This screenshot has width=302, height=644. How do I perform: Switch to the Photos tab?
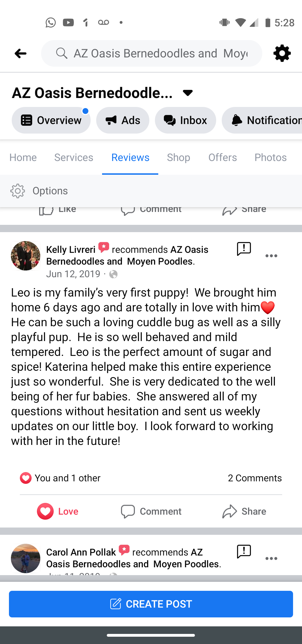(270, 158)
